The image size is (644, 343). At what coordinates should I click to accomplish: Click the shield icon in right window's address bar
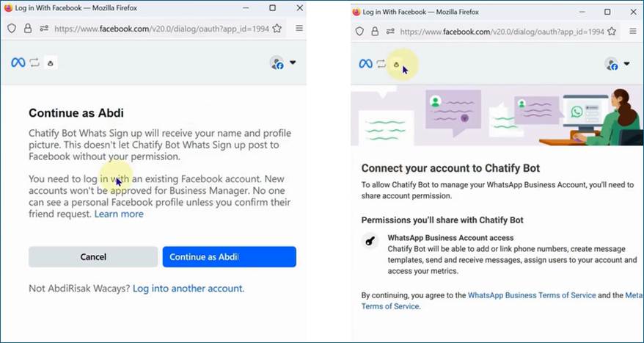(x=359, y=32)
